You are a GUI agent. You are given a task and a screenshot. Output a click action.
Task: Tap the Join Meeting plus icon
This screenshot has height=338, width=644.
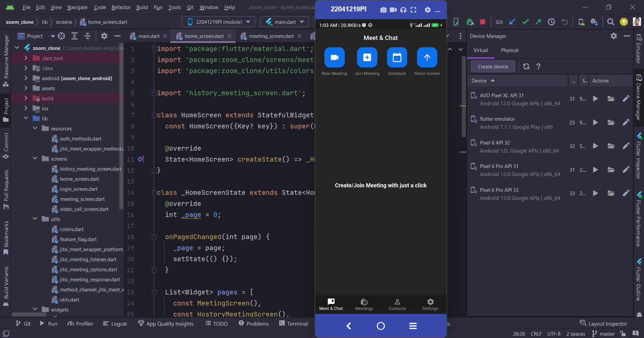pos(367,57)
